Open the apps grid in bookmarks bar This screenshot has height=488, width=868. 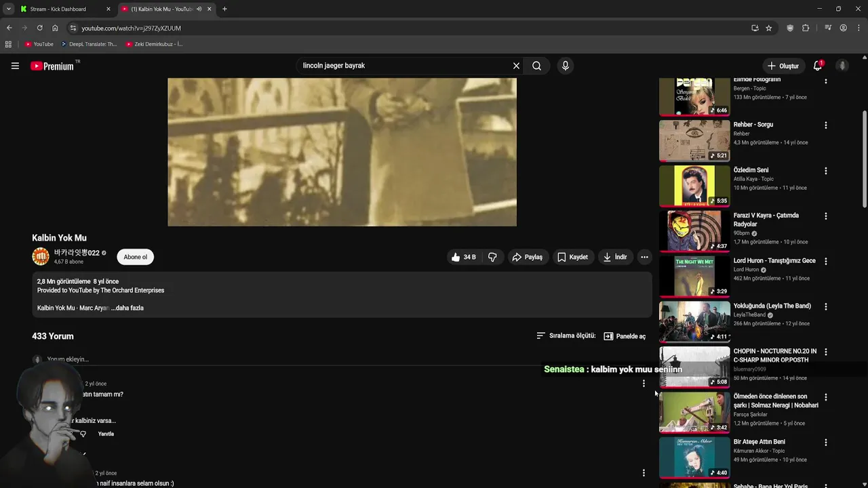(x=8, y=44)
